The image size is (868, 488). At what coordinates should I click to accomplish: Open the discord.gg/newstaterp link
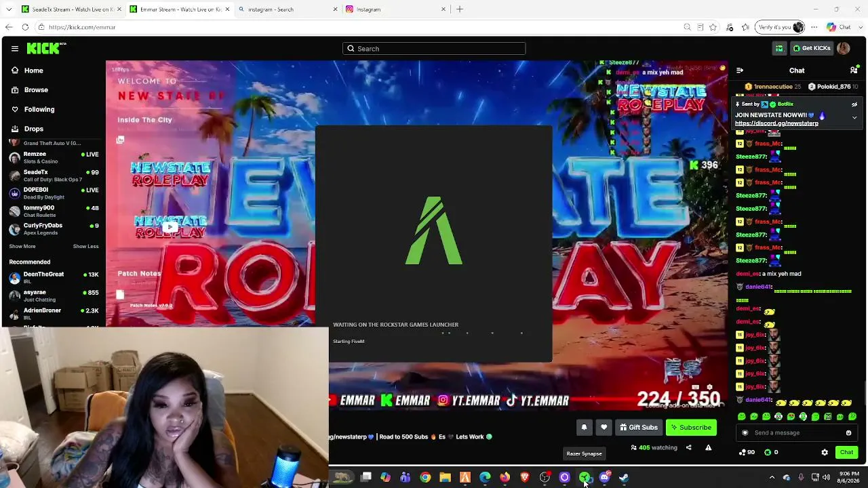(776, 124)
